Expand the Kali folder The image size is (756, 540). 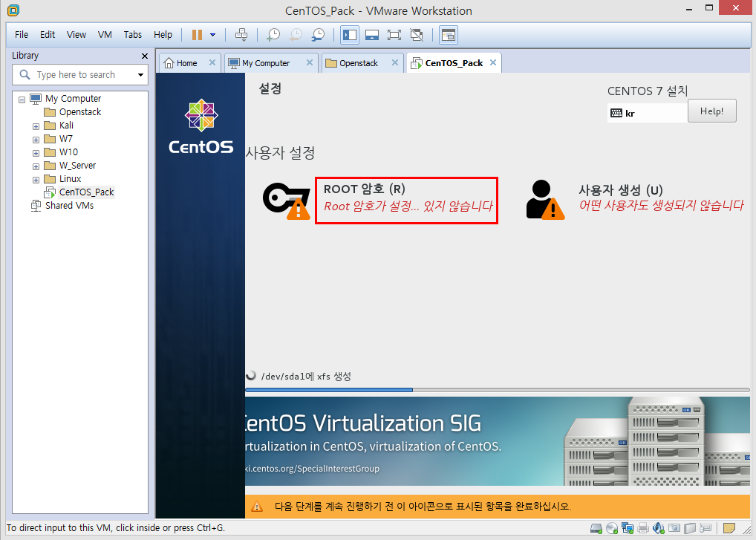point(36,126)
